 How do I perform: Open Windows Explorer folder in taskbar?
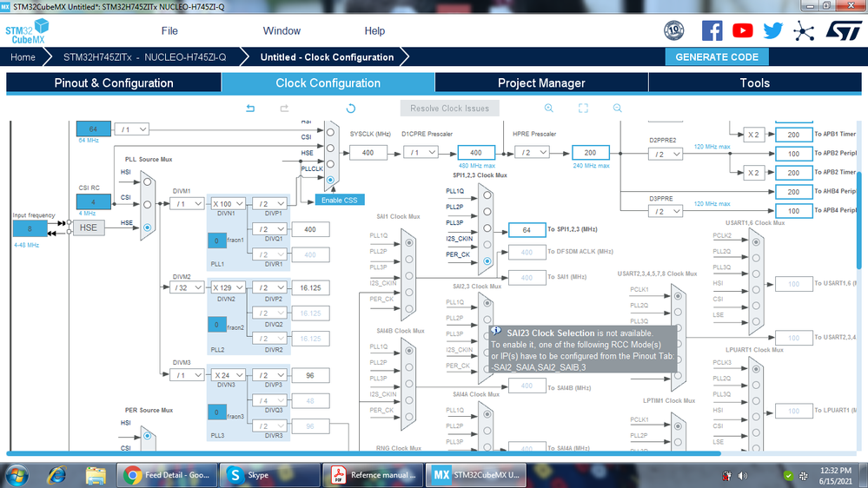pos(96,475)
